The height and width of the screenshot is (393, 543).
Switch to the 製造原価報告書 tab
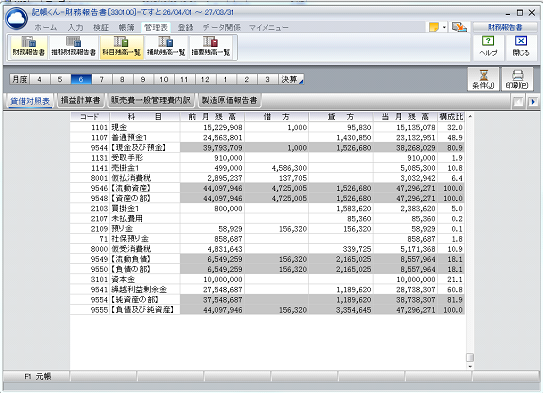click(x=229, y=100)
